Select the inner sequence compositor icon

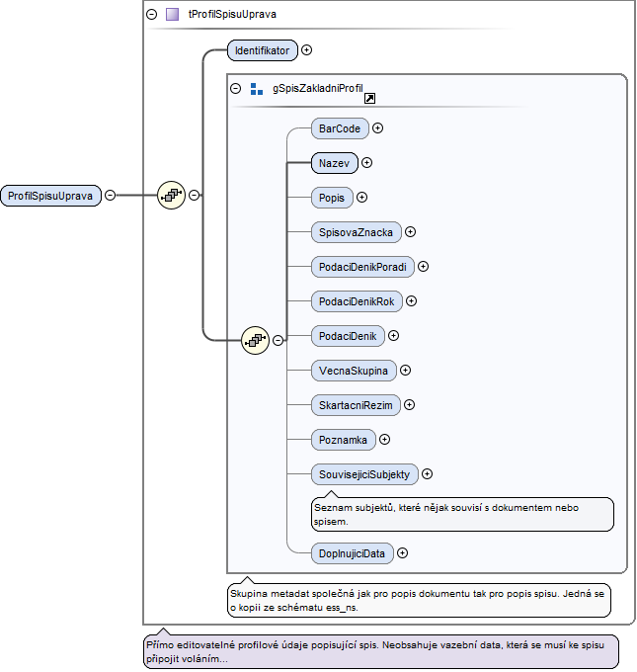(256, 340)
